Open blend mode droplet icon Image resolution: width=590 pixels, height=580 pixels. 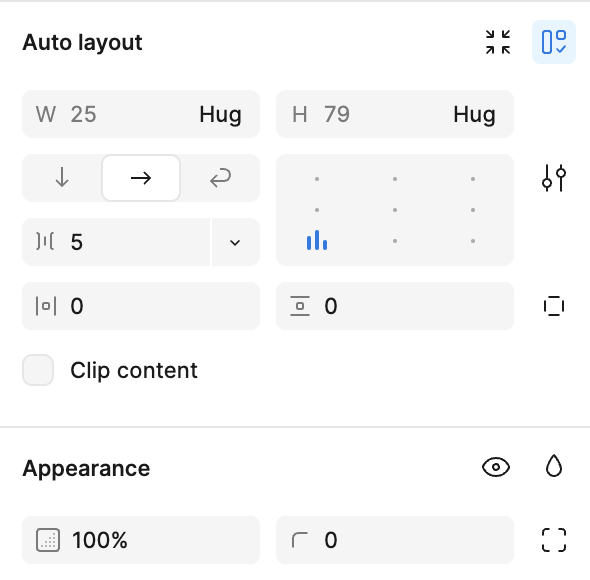[x=554, y=466]
